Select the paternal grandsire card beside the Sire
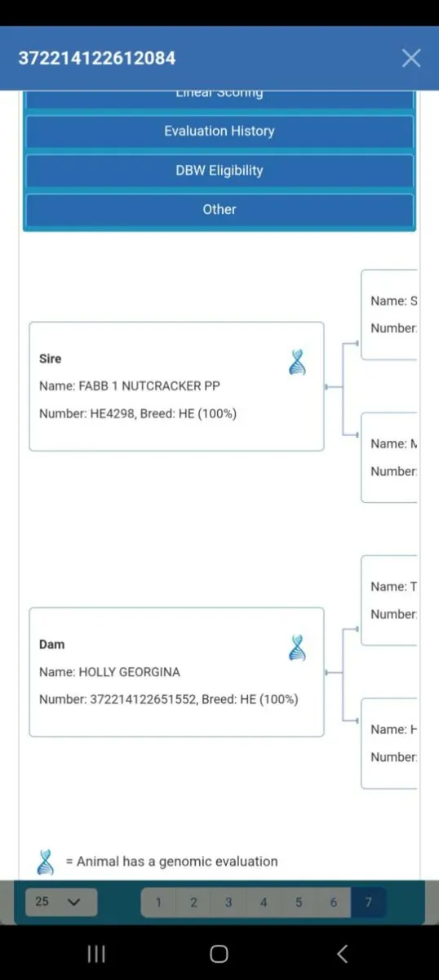This screenshot has width=439, height=980. [389, 314]
